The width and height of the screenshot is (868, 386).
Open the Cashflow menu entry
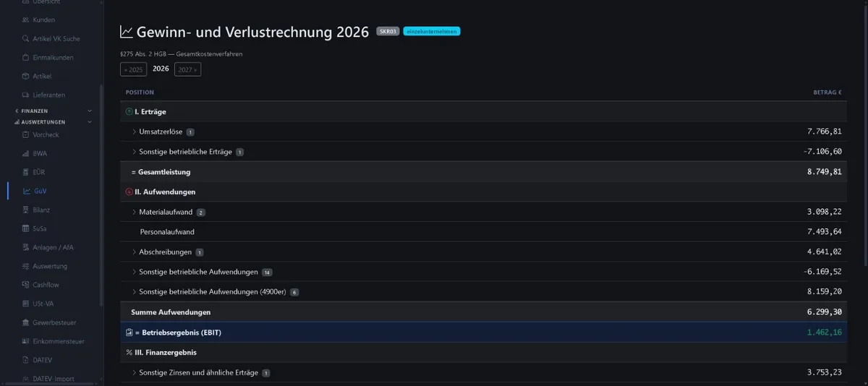click(x=46, y=285)
